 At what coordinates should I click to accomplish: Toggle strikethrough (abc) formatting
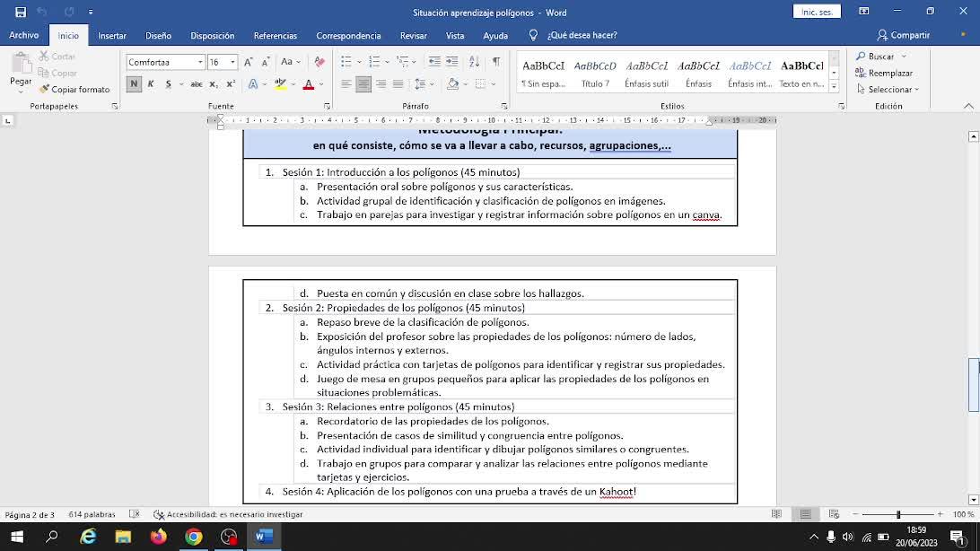pyautogui.click(x=197, y=83)
